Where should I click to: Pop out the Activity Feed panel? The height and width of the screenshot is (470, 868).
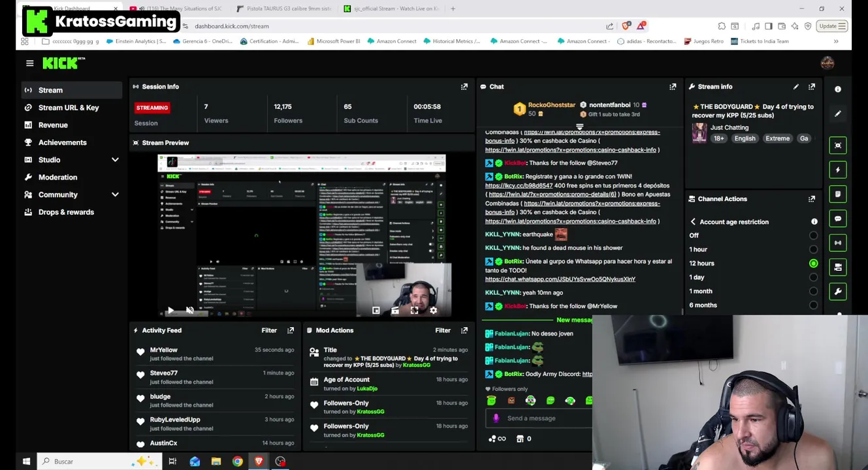[x=291, y=330]
